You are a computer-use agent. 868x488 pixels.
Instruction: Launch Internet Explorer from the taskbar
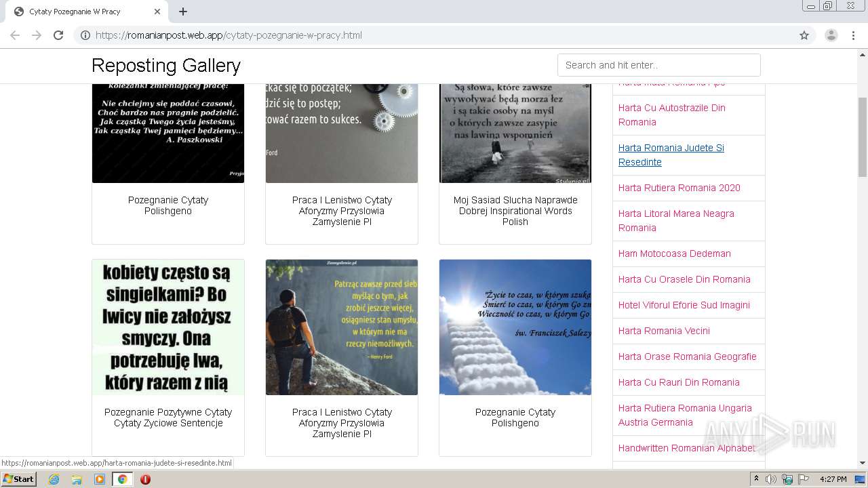click(54, 479)
